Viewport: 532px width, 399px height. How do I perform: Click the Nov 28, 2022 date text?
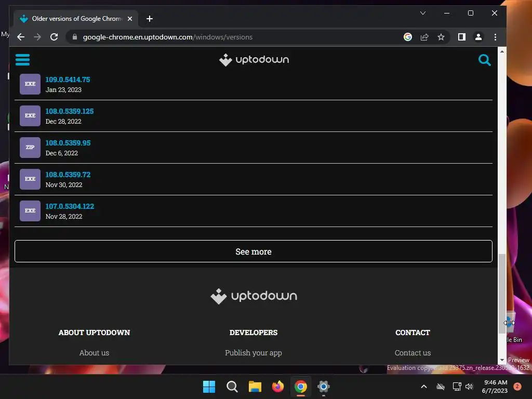(x=64, y=217)
